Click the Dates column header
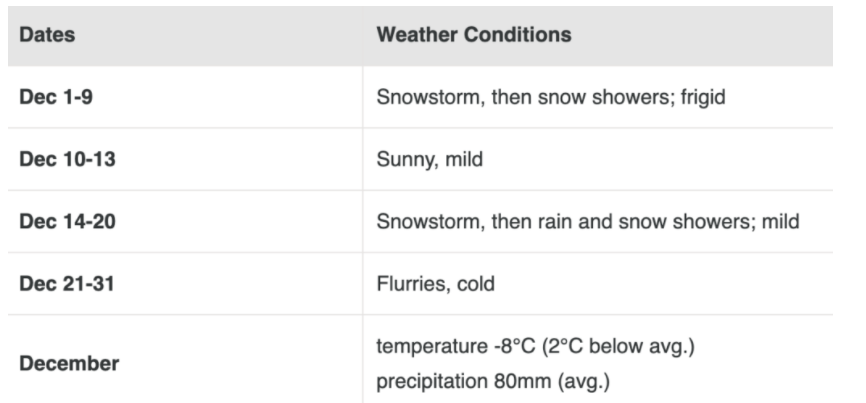The image size is (866, 403). tap(47, 35)
